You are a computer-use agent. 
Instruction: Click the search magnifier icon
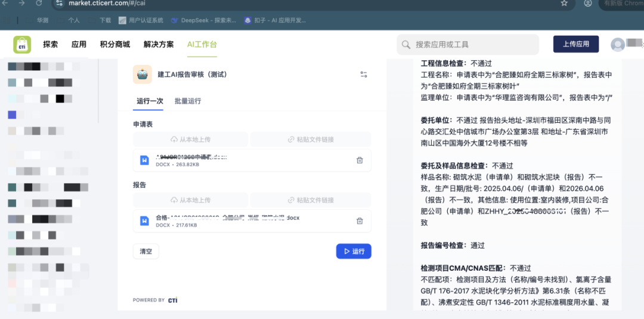pyautogui.click(x=406, y=45)
